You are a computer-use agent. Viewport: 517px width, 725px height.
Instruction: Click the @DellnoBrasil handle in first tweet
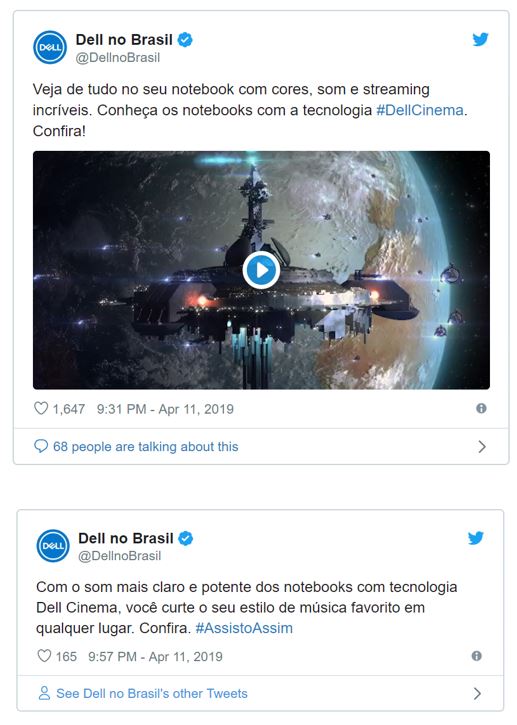(117, 58)
